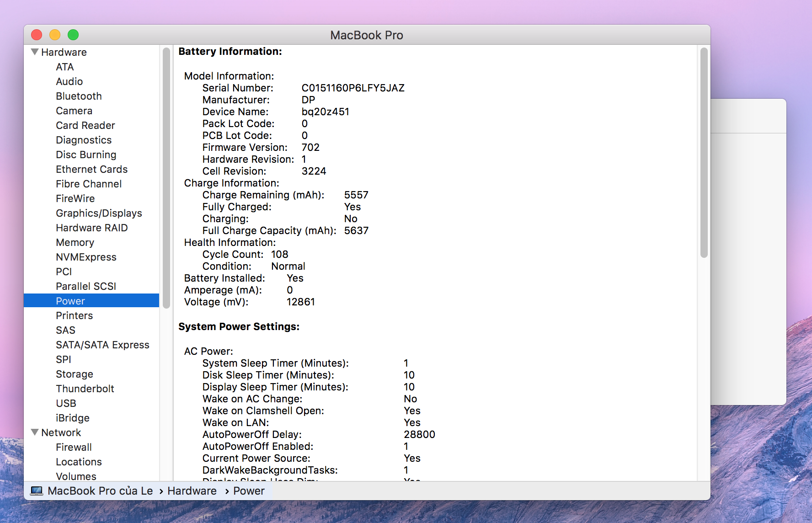Click the Cycle Count value 108

(x=280, y=254)
